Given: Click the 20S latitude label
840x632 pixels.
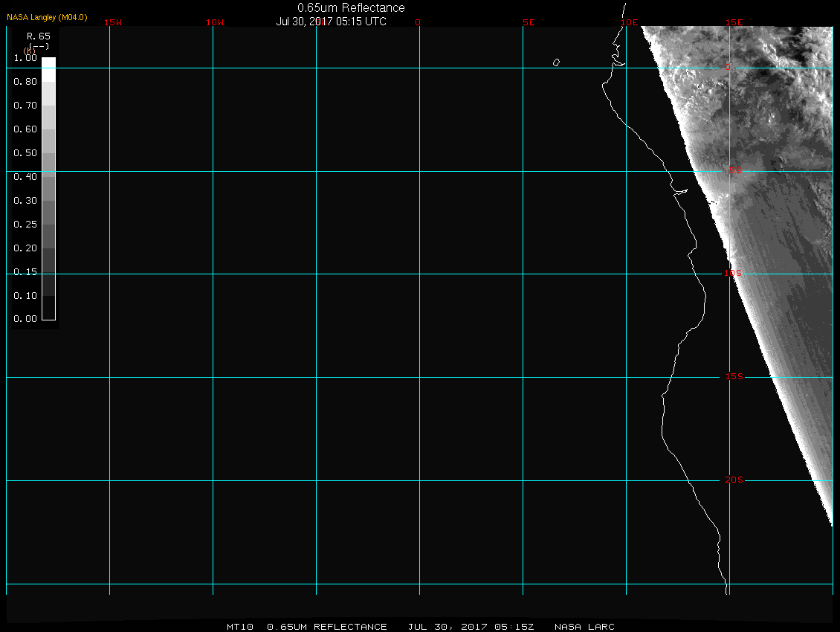Looking at the screenshot, I should point(734,480).
